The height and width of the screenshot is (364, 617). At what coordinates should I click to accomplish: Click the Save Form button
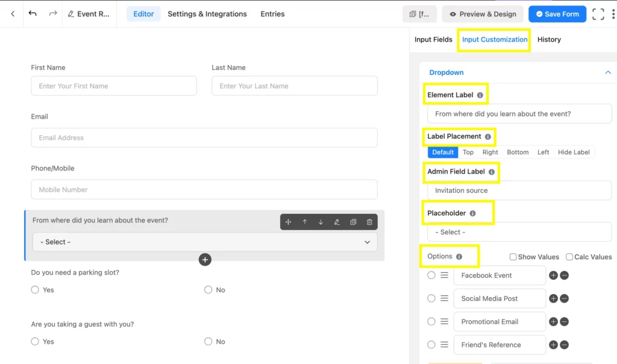(557, 14)
